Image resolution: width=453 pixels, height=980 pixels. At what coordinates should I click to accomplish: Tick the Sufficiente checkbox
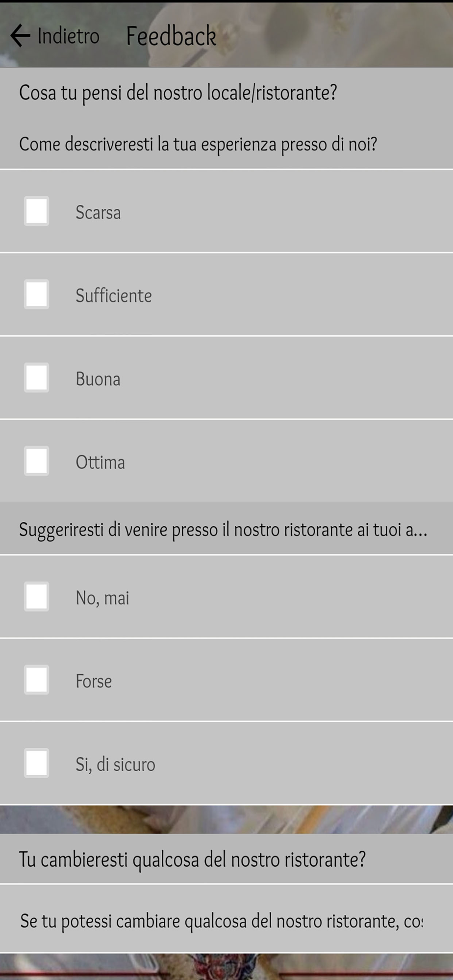point(37,294)
